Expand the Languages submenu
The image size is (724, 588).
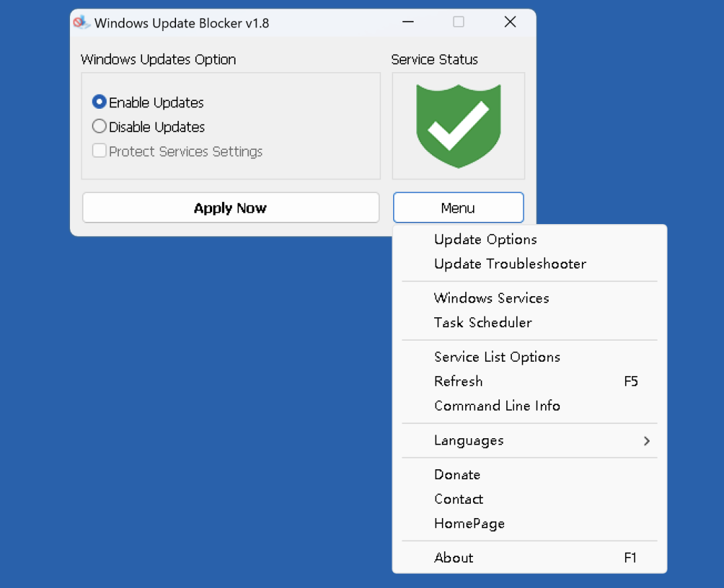pos(529,441)
